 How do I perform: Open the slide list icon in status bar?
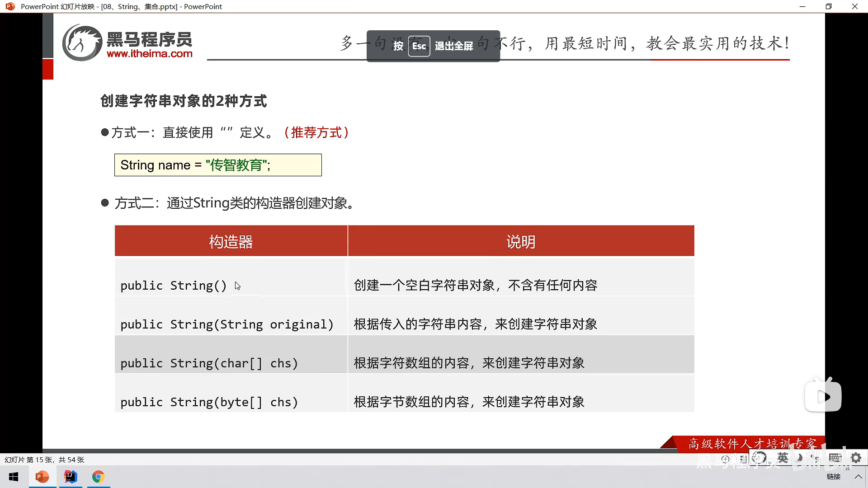[743, 459]
